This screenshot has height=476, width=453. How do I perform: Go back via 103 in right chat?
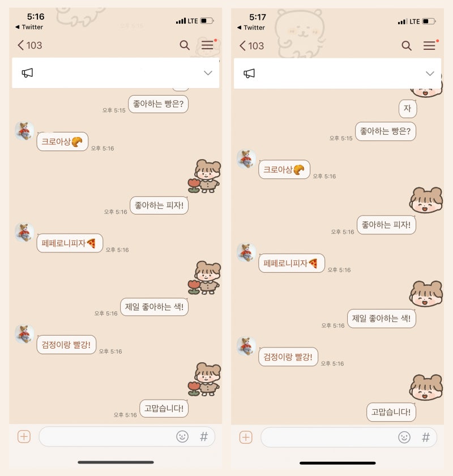(x=252, y=46)
